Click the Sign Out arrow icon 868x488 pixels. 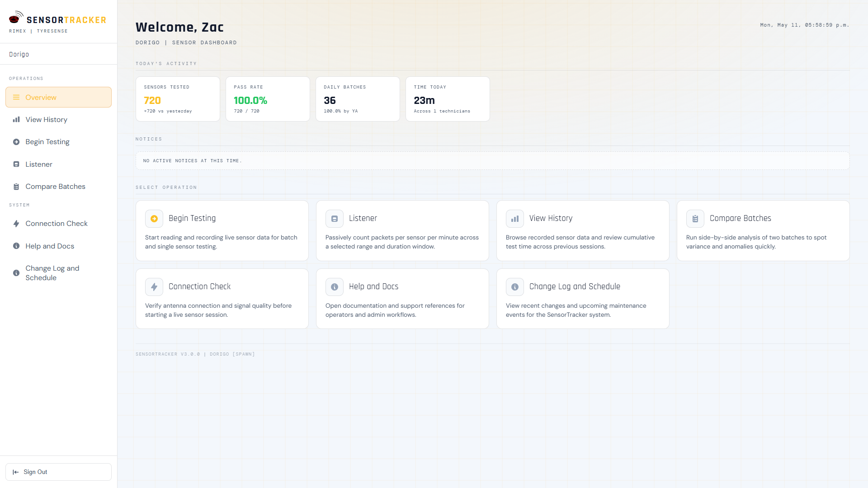15,472
